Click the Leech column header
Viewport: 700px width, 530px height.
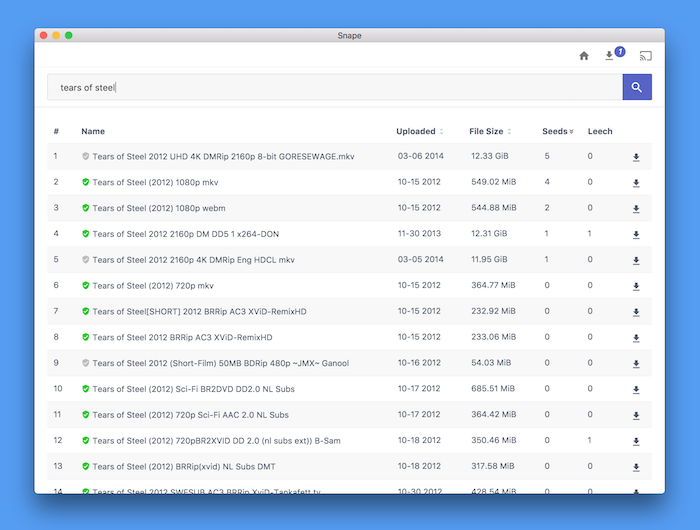[x=600, y=131]
